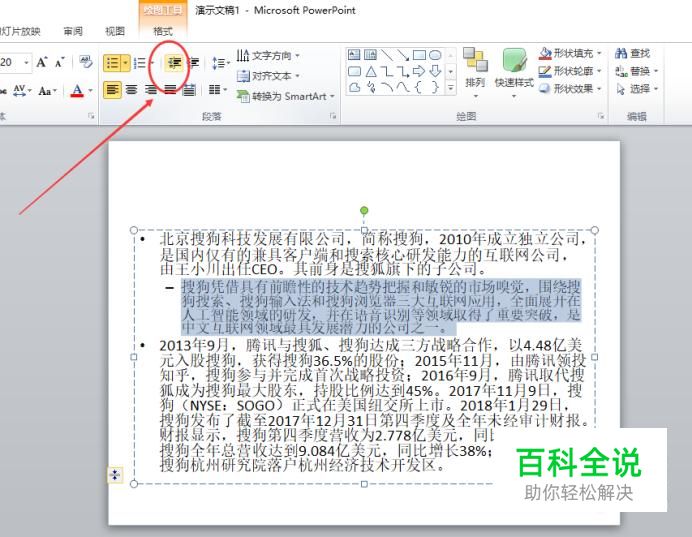Select the elbow arrow connector shape
The height and width of the screenshot is (537, 692).
pyautogui.click(x=402, y=71)
